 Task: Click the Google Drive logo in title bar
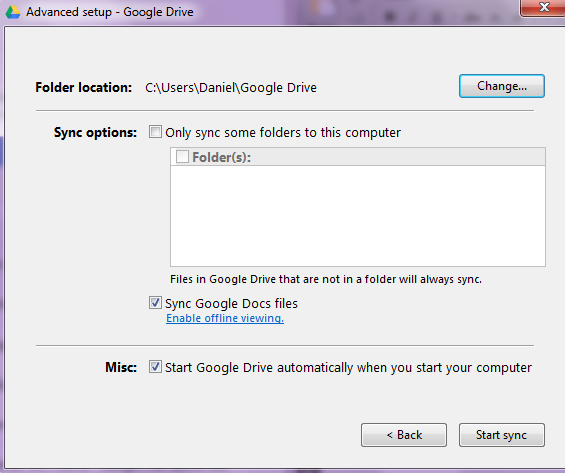point(13,12)
